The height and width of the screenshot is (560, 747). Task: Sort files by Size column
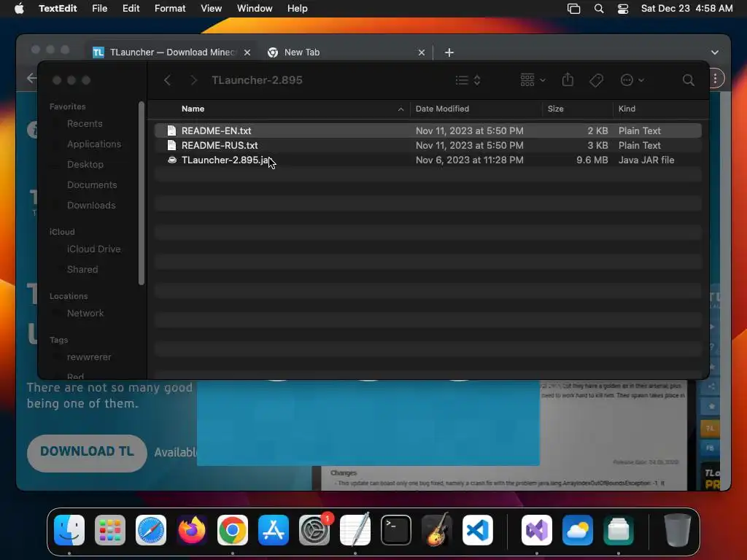(555, 109)
